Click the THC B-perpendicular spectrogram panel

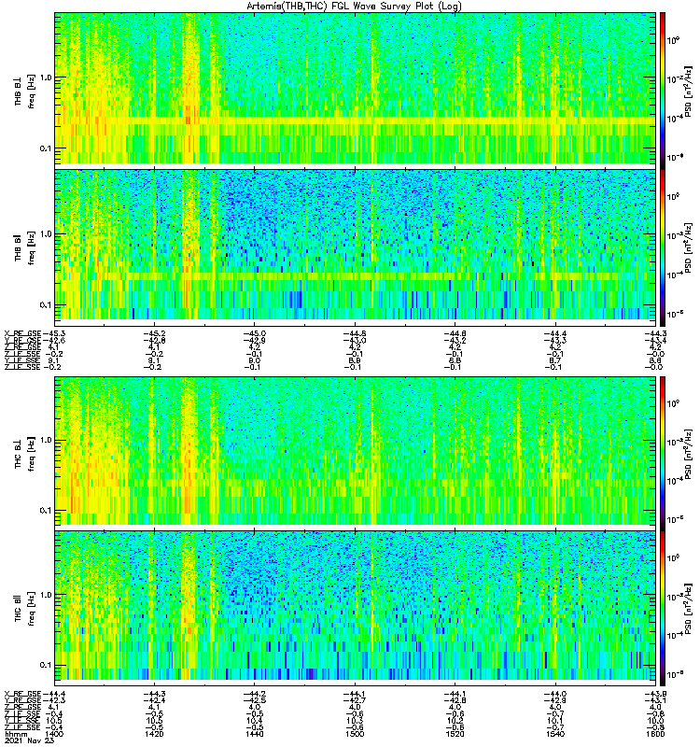356,451
